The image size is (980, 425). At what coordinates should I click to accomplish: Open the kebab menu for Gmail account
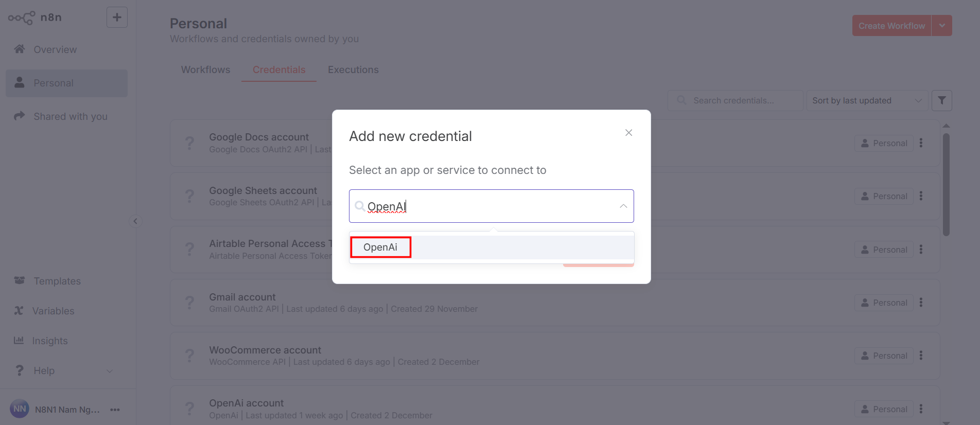tap(921, 302)
